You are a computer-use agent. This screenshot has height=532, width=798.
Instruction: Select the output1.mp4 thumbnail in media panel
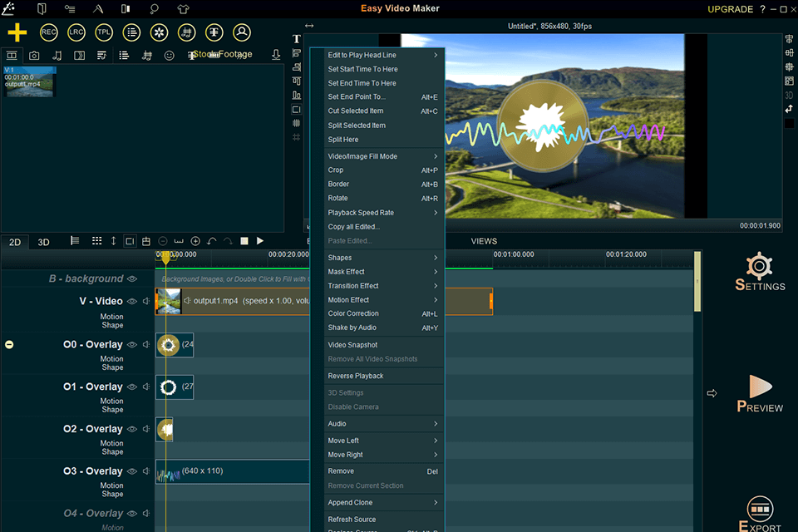click(30, 82)
